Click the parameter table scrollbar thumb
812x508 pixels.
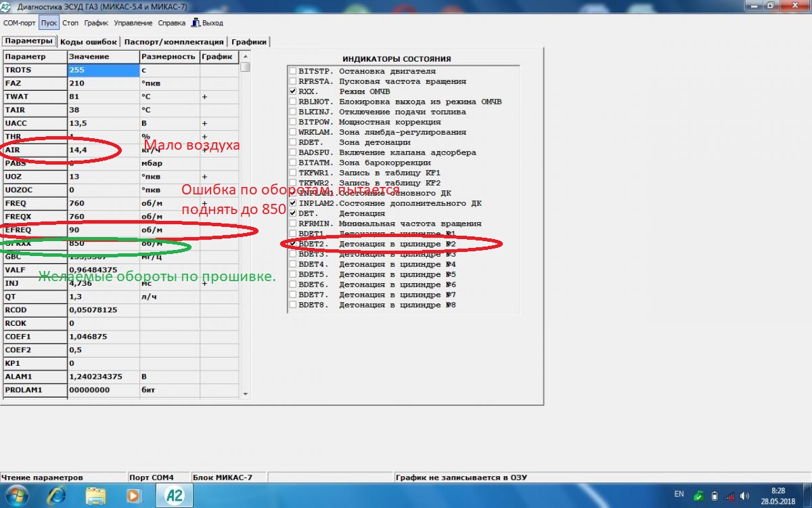245,66
